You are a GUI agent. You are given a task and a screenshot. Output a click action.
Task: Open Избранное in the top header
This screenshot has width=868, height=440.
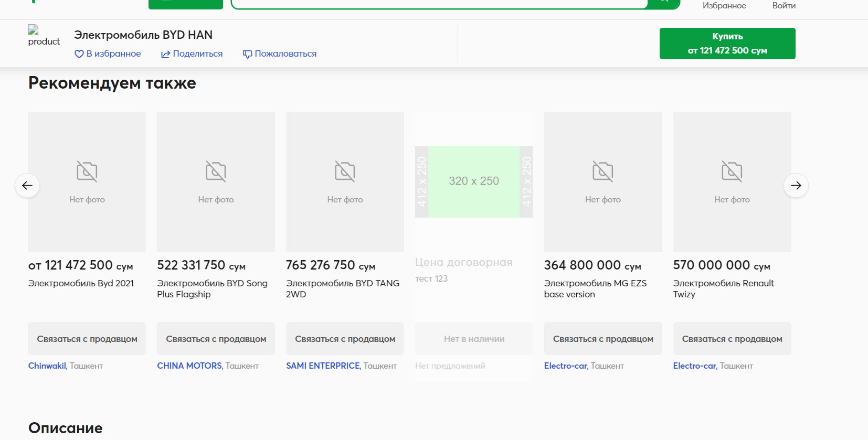tap(724, 6)
